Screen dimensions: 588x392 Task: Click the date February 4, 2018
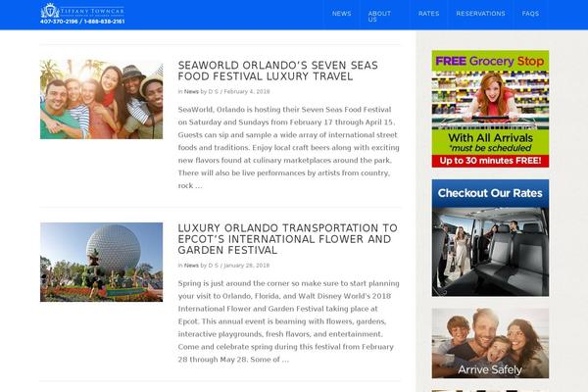tap(247, 91)
